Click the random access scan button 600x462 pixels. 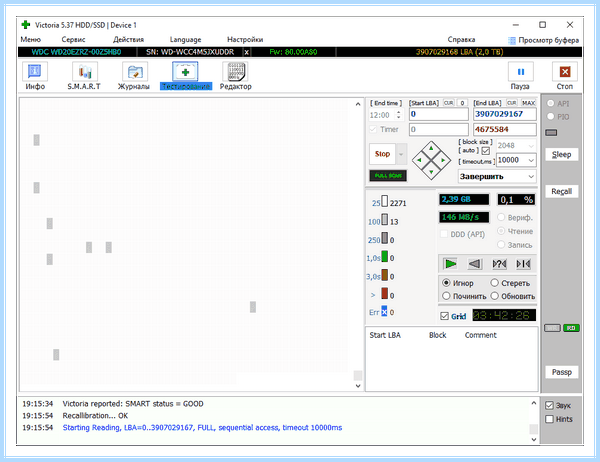coord(499,264)
